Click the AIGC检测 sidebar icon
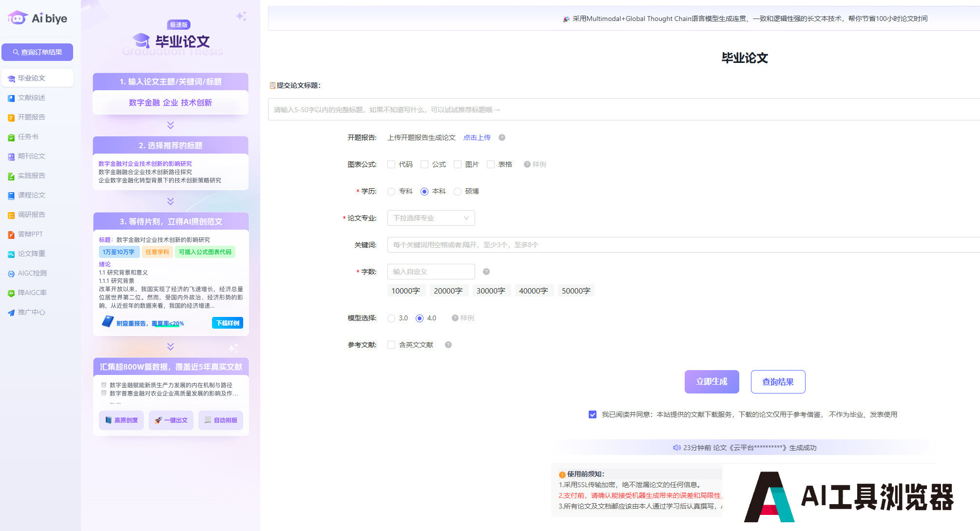 point(11,274)
